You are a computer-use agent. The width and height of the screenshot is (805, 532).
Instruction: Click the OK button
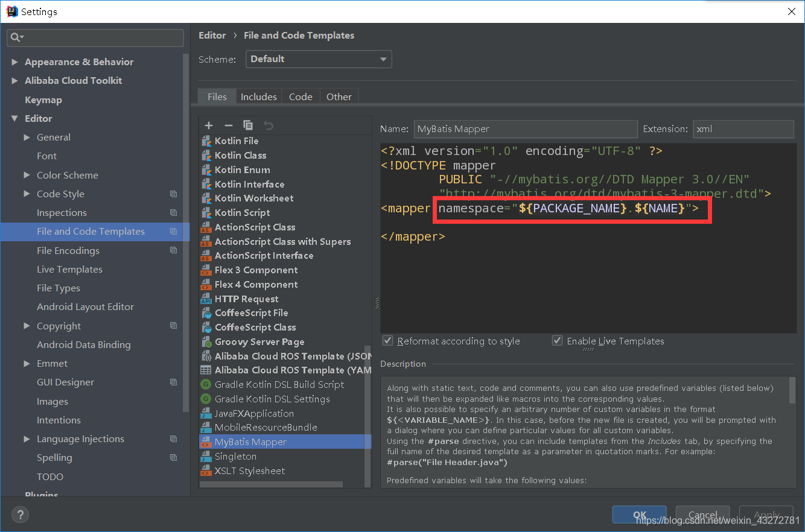(x=640, y=515)
